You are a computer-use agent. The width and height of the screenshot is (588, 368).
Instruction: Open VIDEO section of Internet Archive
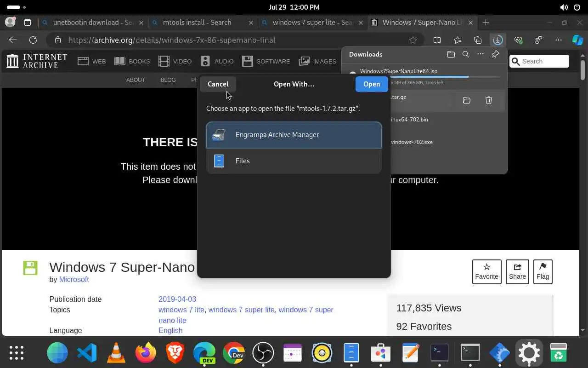click(x=175, y=61)
